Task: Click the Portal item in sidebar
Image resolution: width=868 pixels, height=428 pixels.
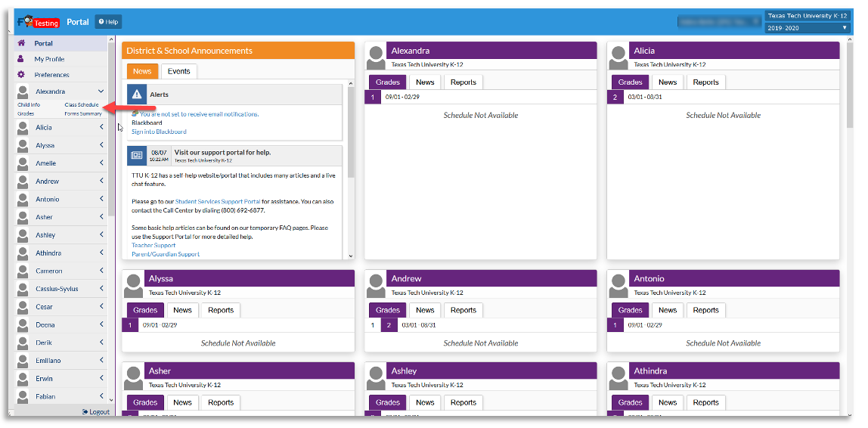Action: 61,43
